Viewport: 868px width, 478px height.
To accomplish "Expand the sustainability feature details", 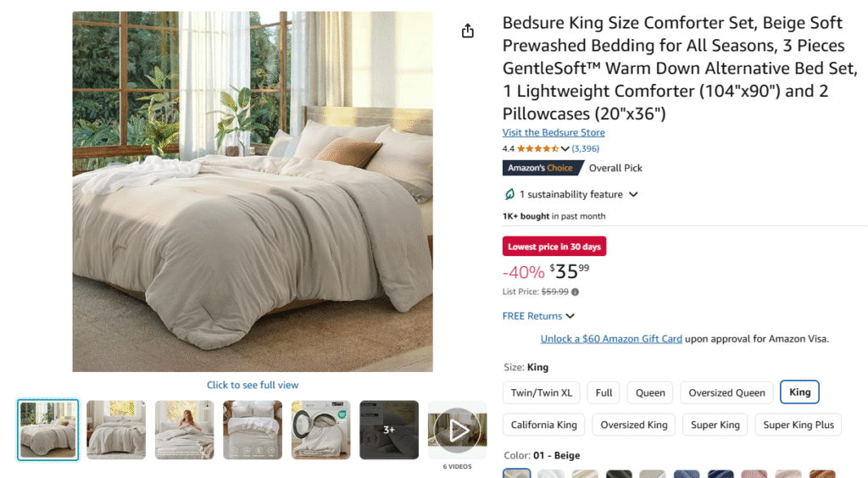I will tap(633, 194).
